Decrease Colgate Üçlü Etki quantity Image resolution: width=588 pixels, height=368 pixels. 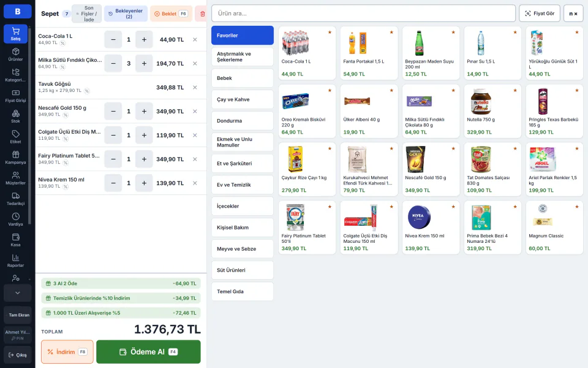point(113,135)
